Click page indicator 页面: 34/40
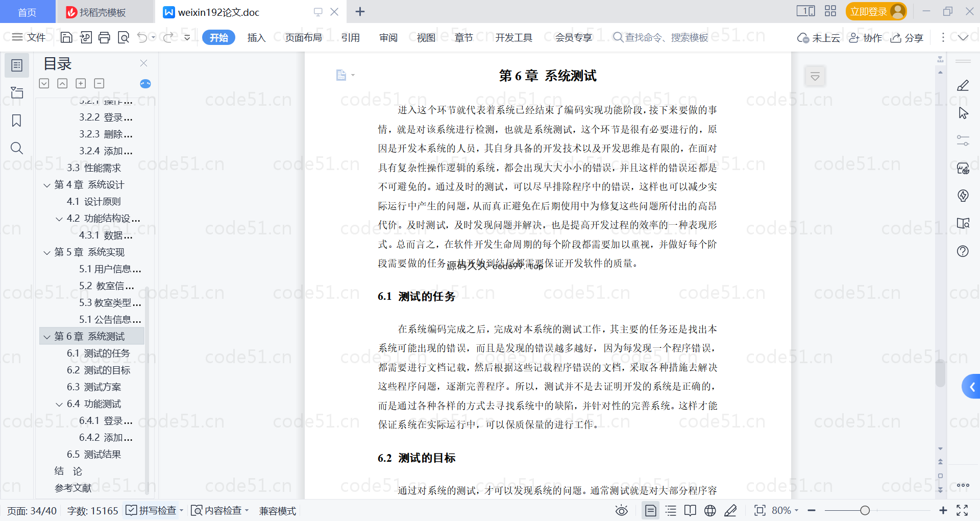 [32, 510]
